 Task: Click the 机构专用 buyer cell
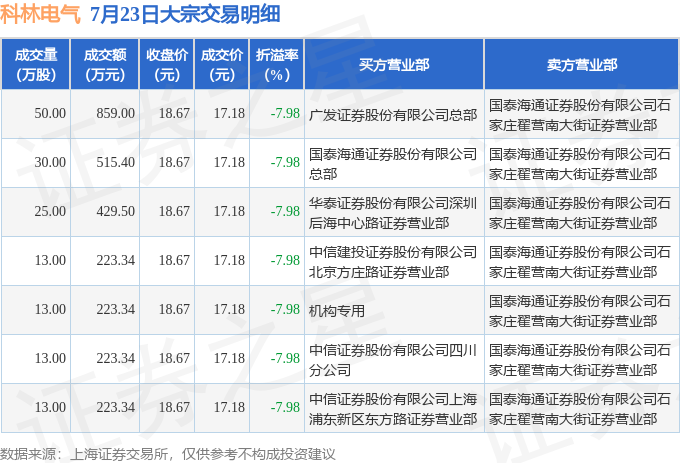337,310
